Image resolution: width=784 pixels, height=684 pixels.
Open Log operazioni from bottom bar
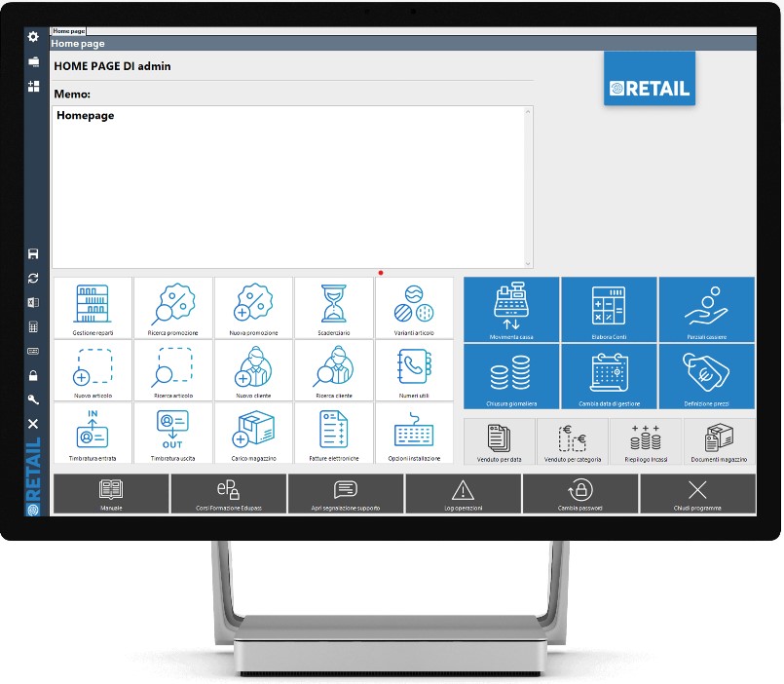(463, 494)
